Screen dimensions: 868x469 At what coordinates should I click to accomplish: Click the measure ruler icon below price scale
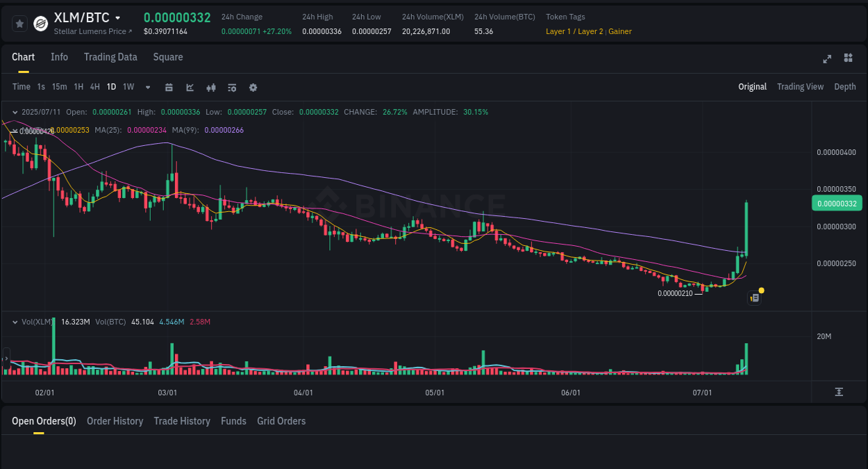839,392
